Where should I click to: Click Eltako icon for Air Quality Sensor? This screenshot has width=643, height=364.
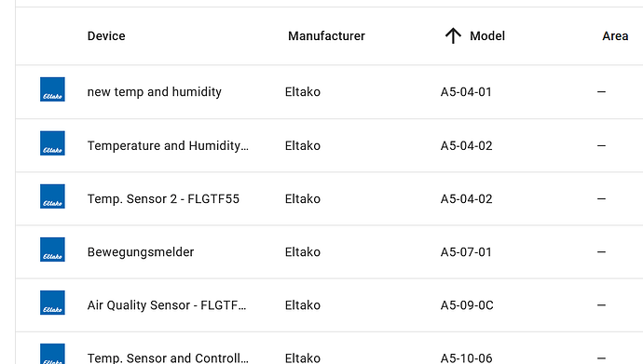click(x=52, y=303)
